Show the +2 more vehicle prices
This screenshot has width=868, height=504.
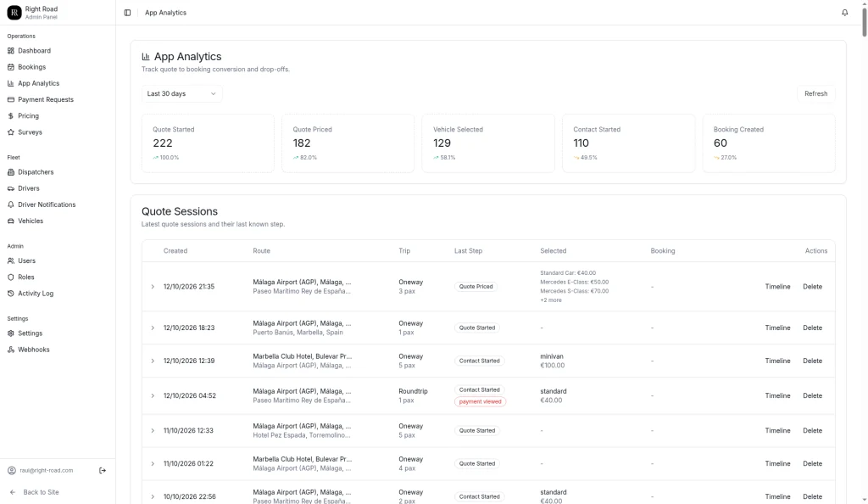pyautogui.click(x=551, y=300)
